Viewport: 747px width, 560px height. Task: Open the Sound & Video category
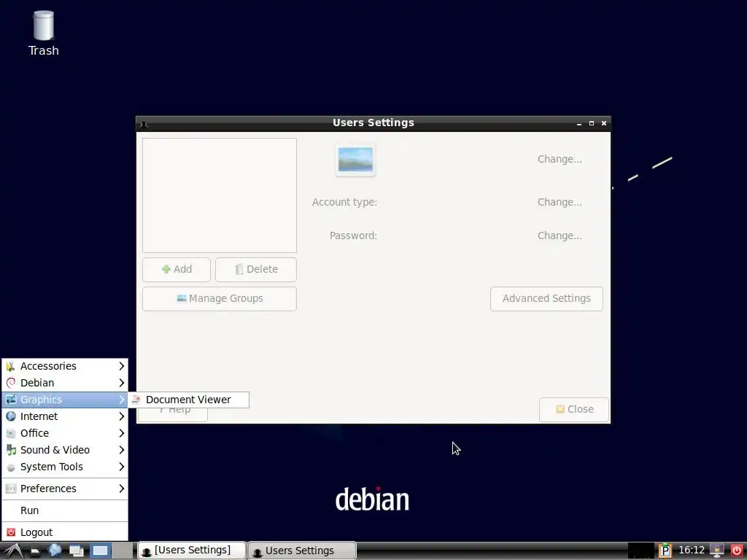(65, 450)
